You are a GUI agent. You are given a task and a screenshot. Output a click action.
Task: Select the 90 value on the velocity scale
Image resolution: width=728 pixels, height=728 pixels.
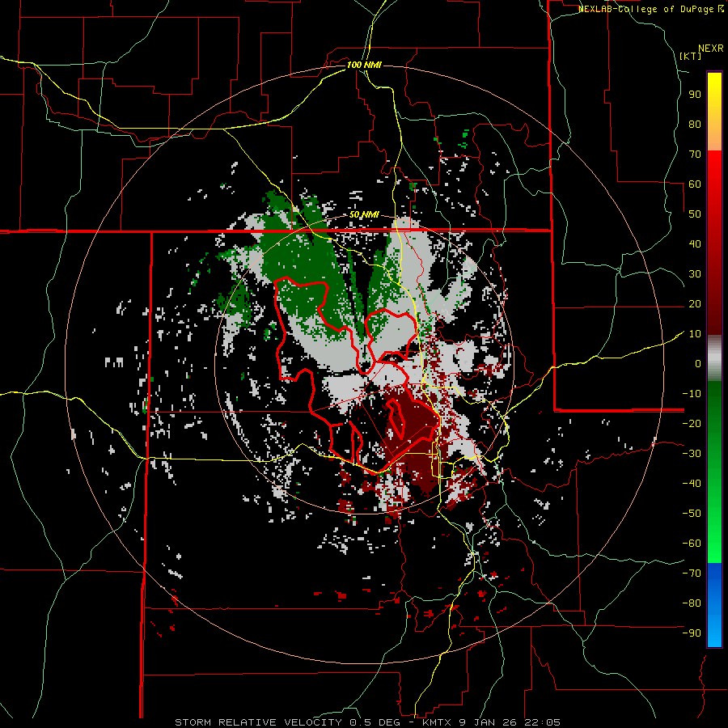(695, 95)
